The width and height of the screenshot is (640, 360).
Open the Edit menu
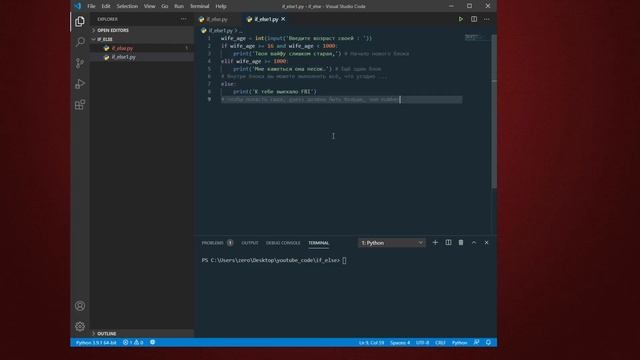pyautogui.click(x=106, y=6)
